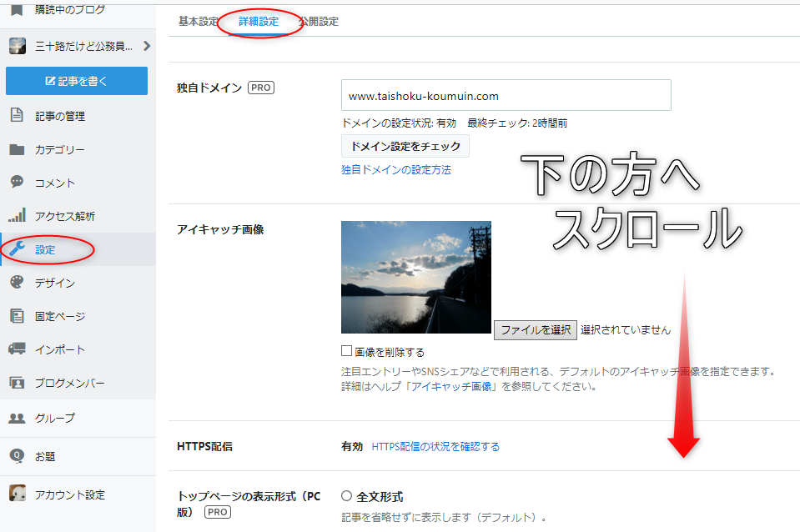Viewport: 800px width, 532px height.
Task: Open HTTPS配信の状況を確認する link
Action: (x=435, y=447)
